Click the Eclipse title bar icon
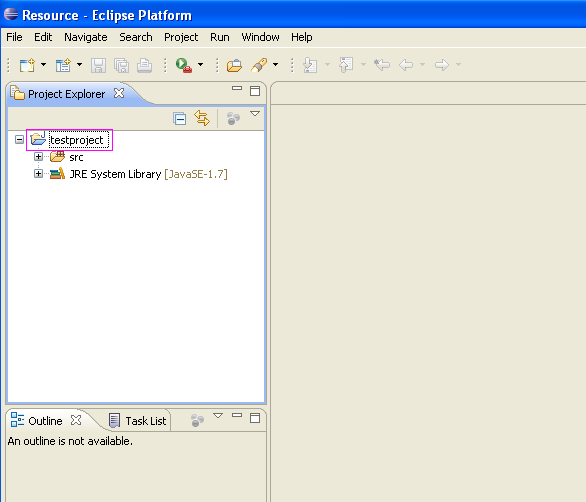 click(x=11, y=14)
